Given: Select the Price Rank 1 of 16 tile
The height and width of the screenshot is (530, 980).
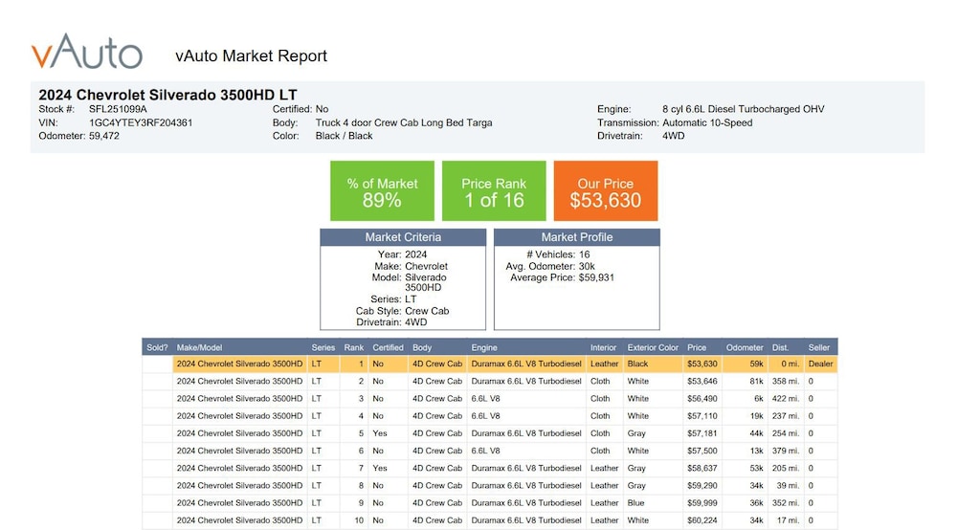Looking at the screenshot, I should (494, 191).
